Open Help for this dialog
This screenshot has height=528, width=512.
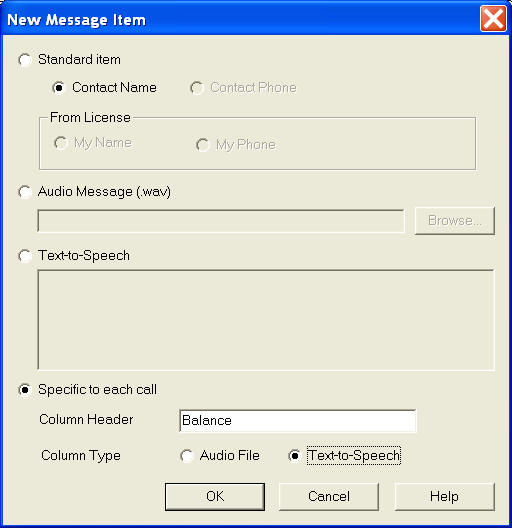445,497
